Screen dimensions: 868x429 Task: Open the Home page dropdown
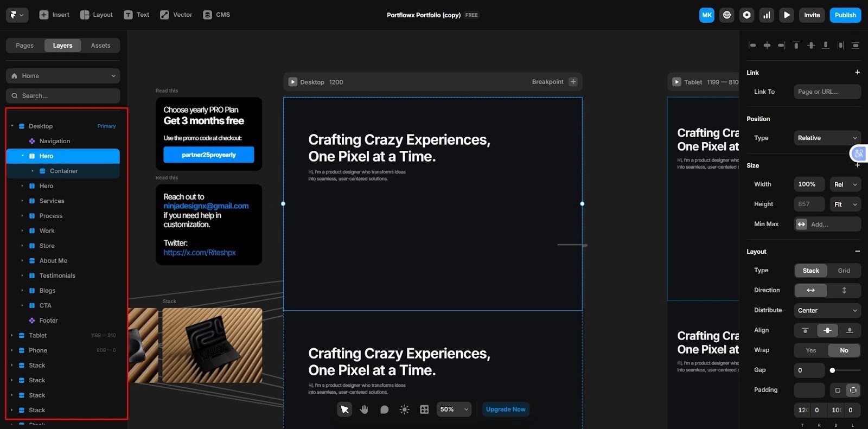click(63, 76)
